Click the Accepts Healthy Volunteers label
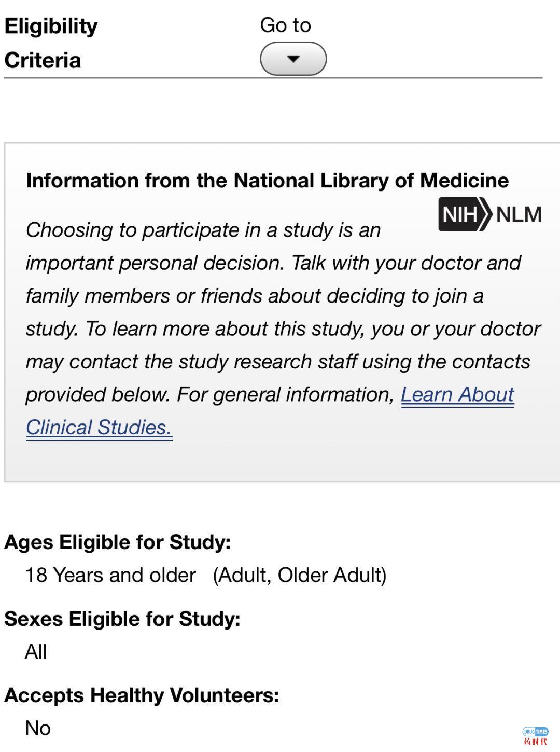 tap(142, 695)
